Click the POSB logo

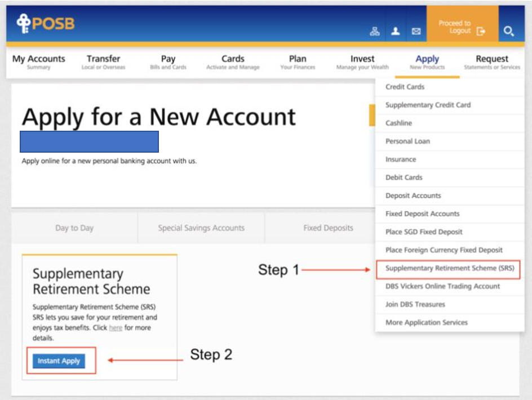click(46, 24)
